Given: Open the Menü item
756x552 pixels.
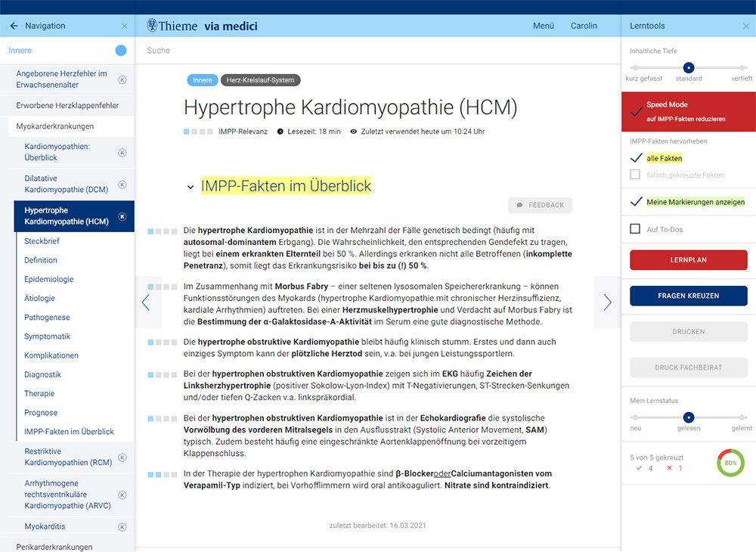Looking at the screenshot, I should 544,26.
